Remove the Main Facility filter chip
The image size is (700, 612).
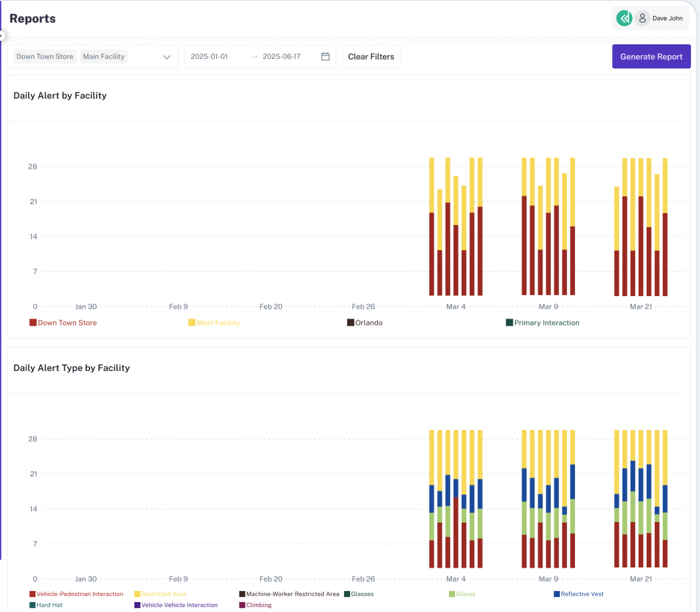tap(103, 56)
